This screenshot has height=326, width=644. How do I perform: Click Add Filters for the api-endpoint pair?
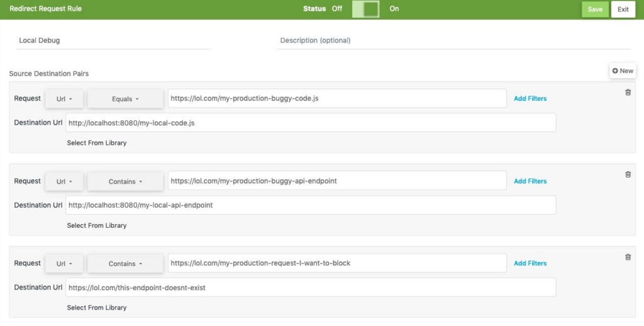coord(530,181)
